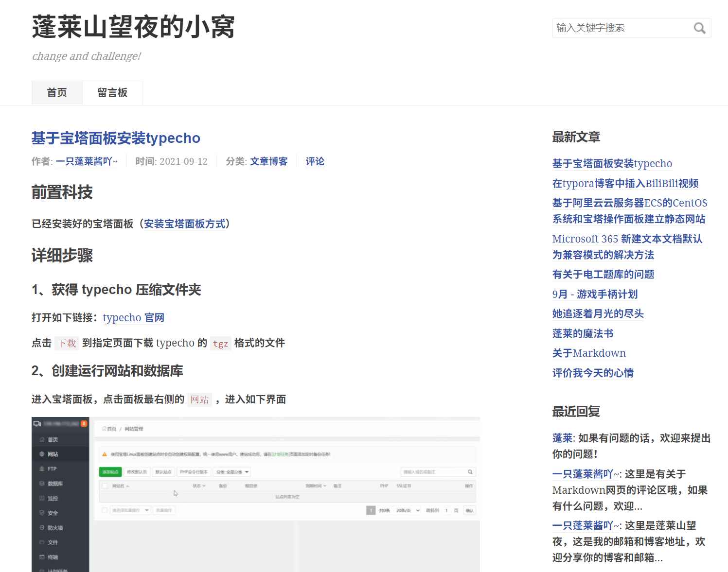Switch to the 留言板 tab

coord(112,92)
